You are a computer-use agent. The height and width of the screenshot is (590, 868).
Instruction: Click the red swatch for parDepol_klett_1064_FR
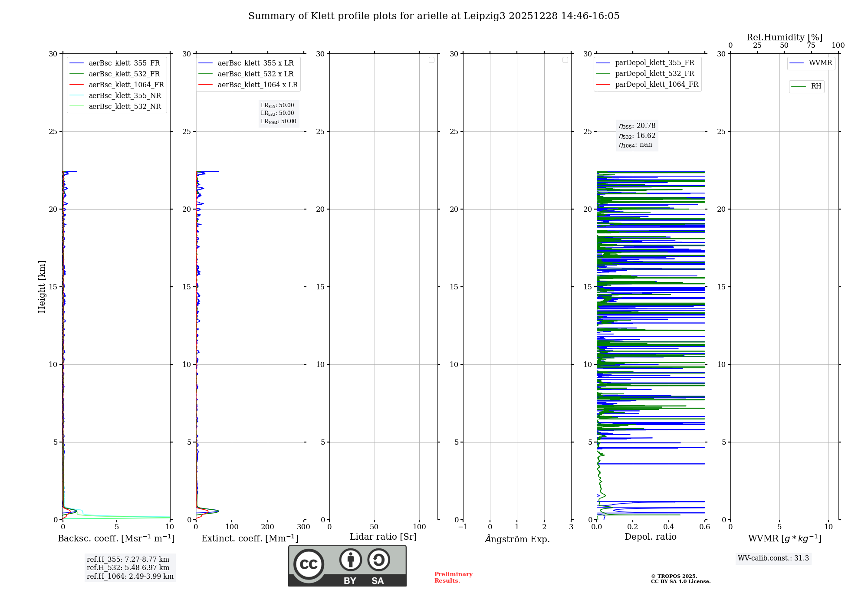click(603, 85)
